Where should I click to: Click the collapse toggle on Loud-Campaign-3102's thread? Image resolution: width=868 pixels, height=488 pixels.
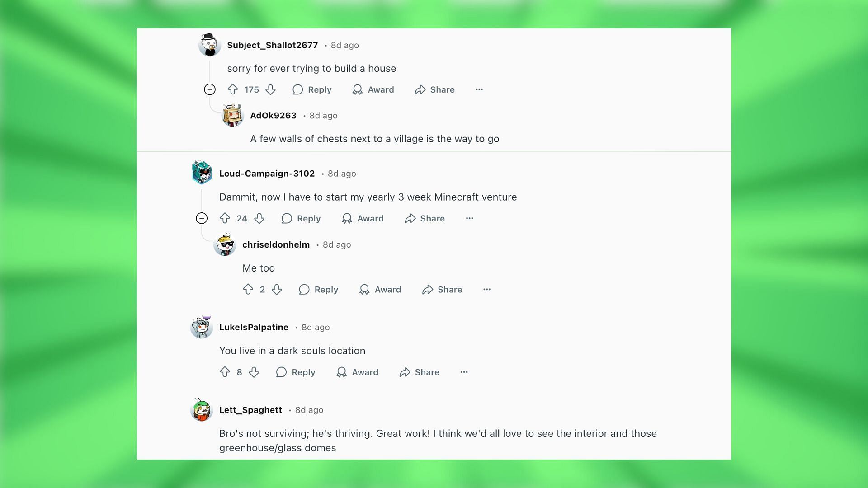202,218
